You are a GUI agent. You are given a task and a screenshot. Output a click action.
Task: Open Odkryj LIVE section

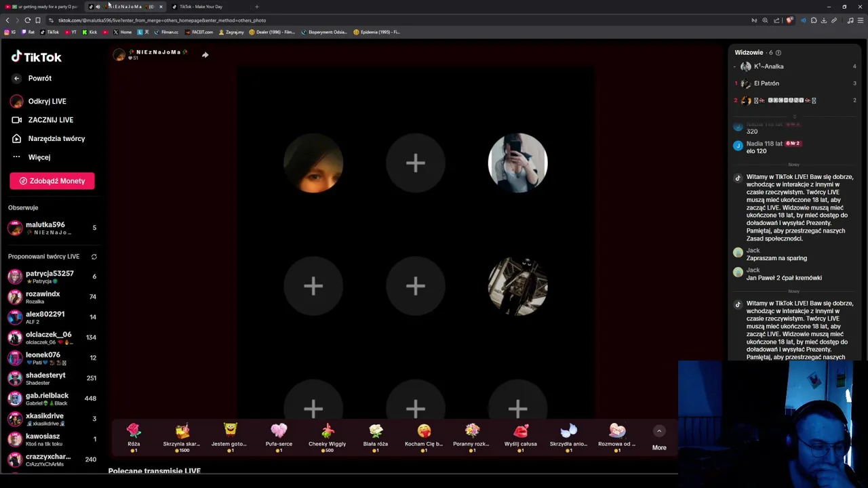click(39, 102)
